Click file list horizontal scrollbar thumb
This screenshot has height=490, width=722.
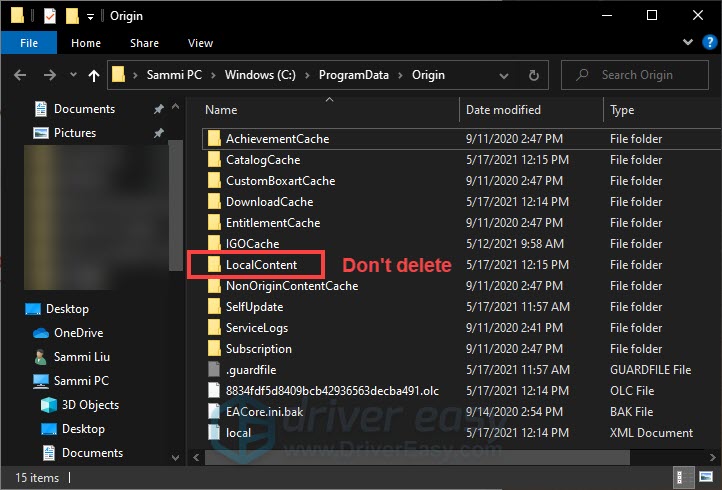point(417,457)
